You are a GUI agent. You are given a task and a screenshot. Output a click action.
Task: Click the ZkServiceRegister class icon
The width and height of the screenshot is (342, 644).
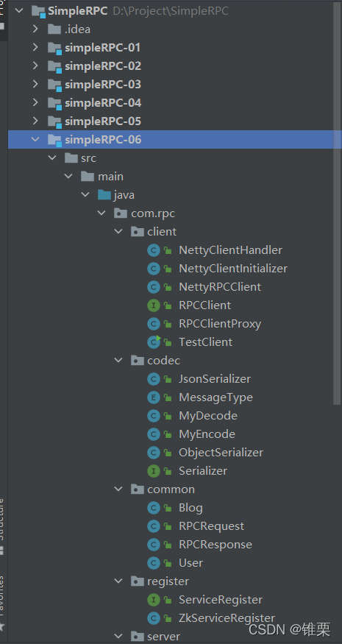coord(154,618)
